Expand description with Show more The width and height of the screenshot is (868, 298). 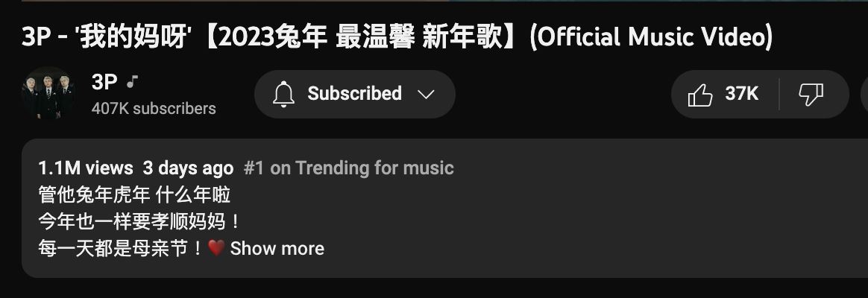(x=277, y=248)
